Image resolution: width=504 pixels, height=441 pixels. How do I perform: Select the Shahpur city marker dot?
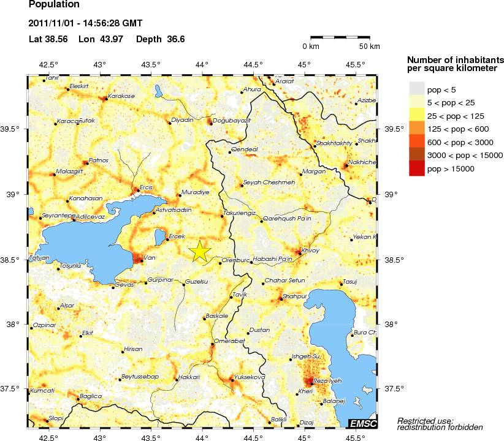tap(281, 298)
